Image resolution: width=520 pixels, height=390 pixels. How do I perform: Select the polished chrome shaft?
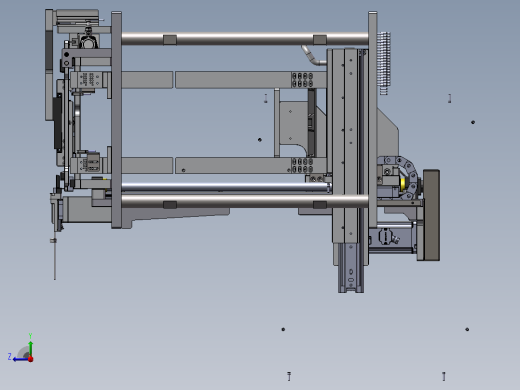pyautogui.click(x=226, y=187)
